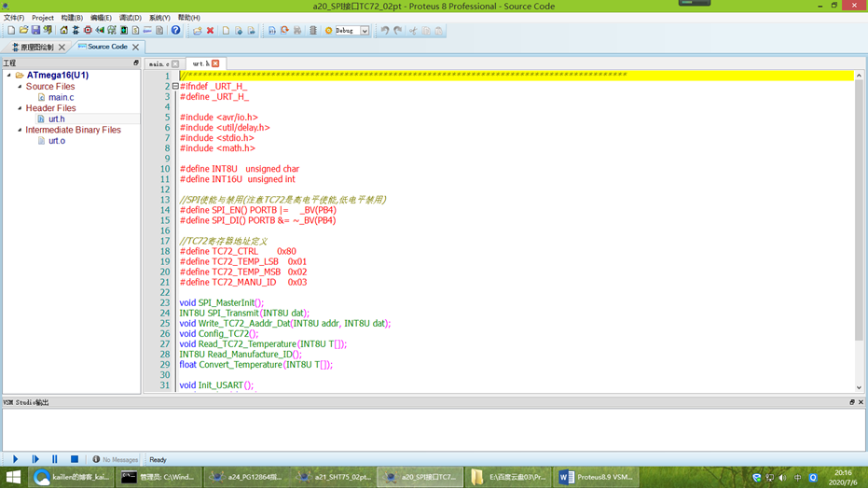Collapse the Header Files folder
Image resolution: width=868 pixels, height=489 pixels.
[20, 108]
